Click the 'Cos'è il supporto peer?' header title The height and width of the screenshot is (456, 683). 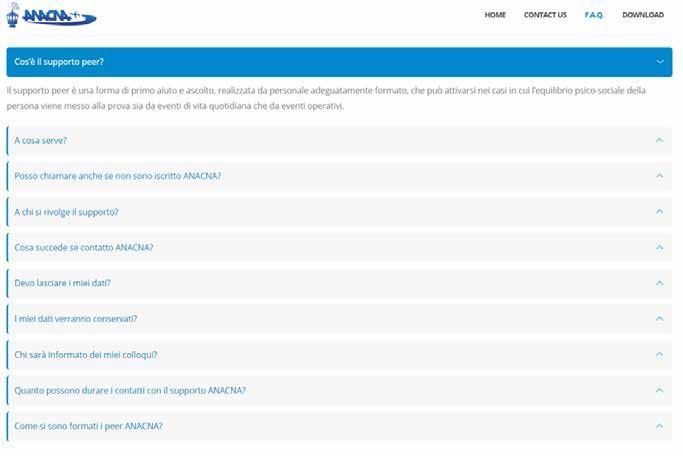(x=59, y=62)
